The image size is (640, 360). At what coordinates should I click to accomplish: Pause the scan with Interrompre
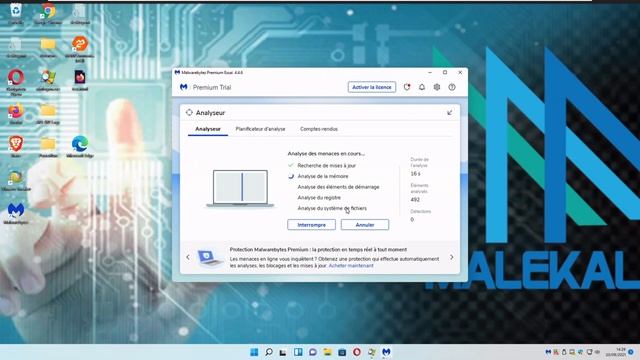[x=311, y=225]
